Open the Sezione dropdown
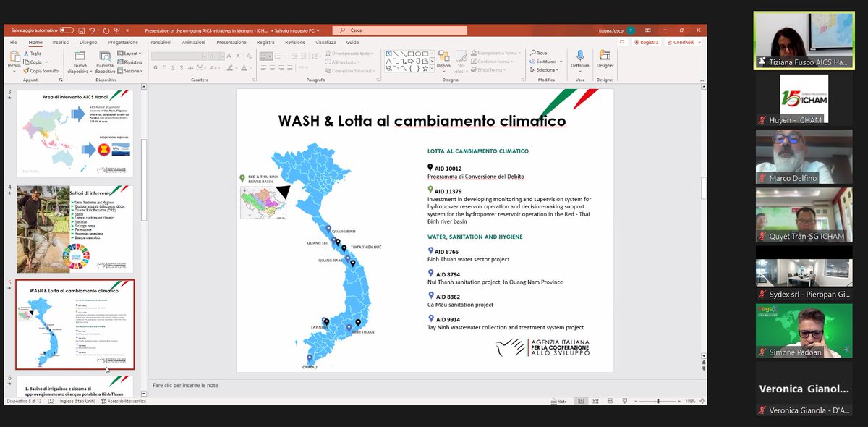 click(x=130, y=71)
